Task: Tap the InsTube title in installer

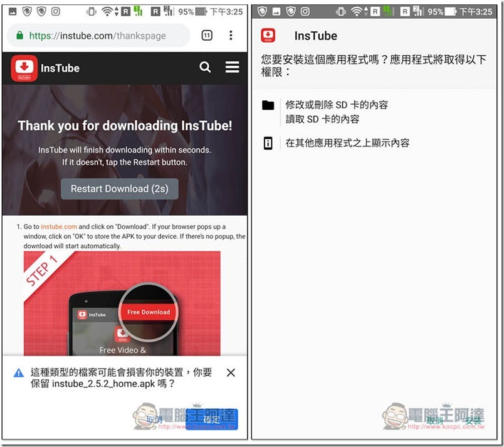Action: 316,36
